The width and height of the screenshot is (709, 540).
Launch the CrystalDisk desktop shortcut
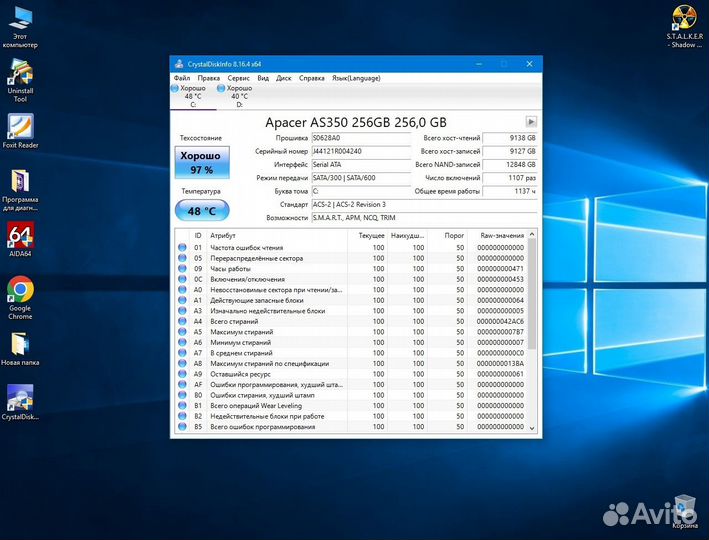click(20, 402)
